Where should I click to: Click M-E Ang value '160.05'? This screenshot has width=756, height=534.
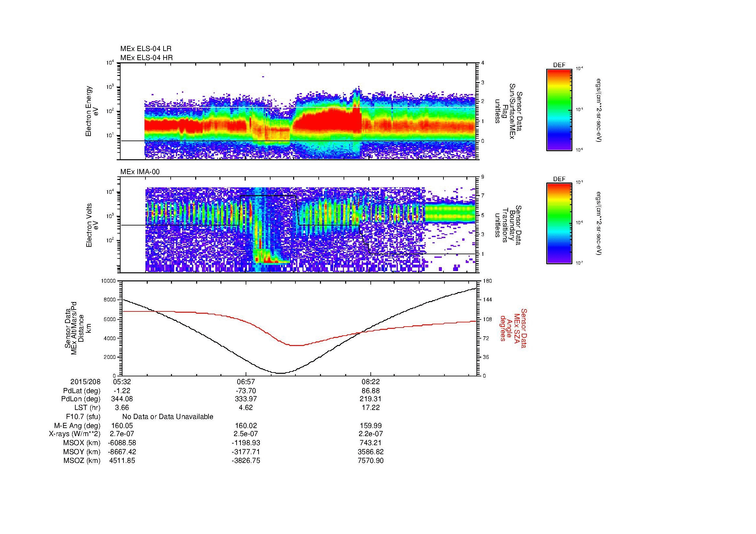click(x=122, y=425)
